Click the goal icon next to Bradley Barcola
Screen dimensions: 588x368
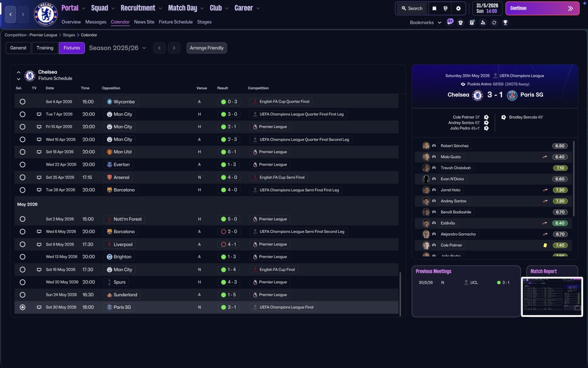point(503,117)
